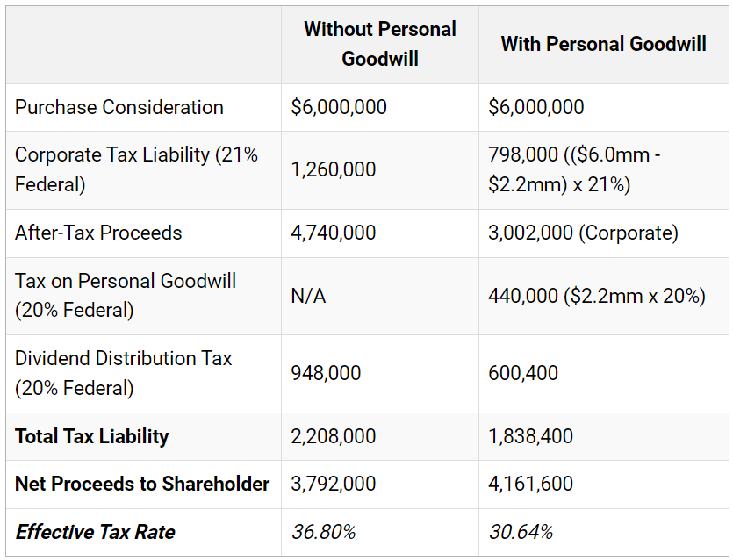
Task: Click the bold "Total Tax Liability" label
Action: click(92, 437)
